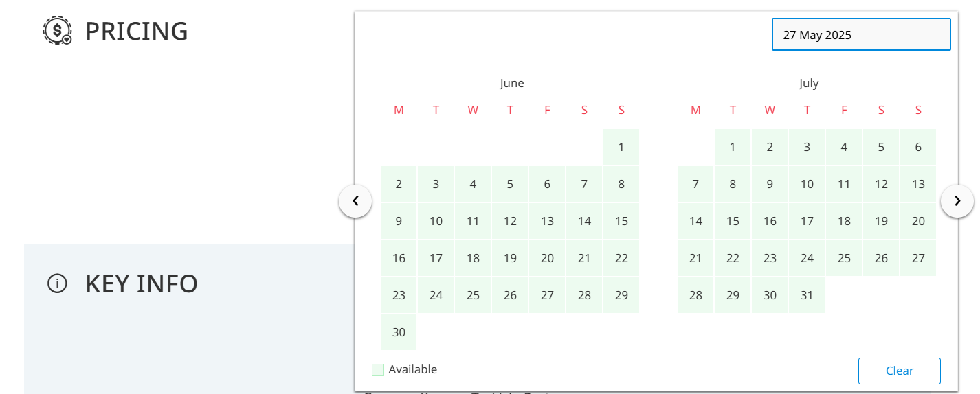980x394 pixels.
Task: Pick July 4 in the calendar
Action: [x=844, y=147]
